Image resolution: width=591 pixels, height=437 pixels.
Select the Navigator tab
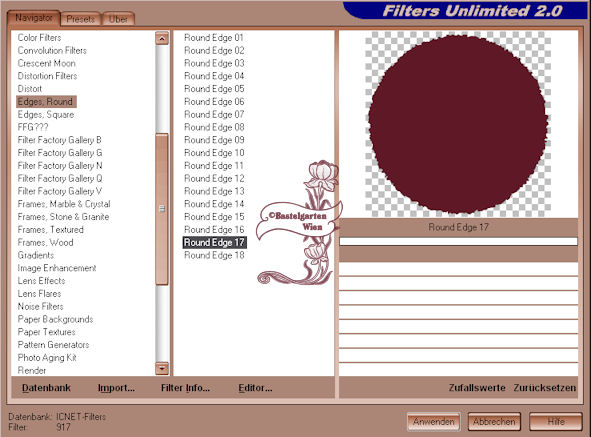(x=34, y=18)
